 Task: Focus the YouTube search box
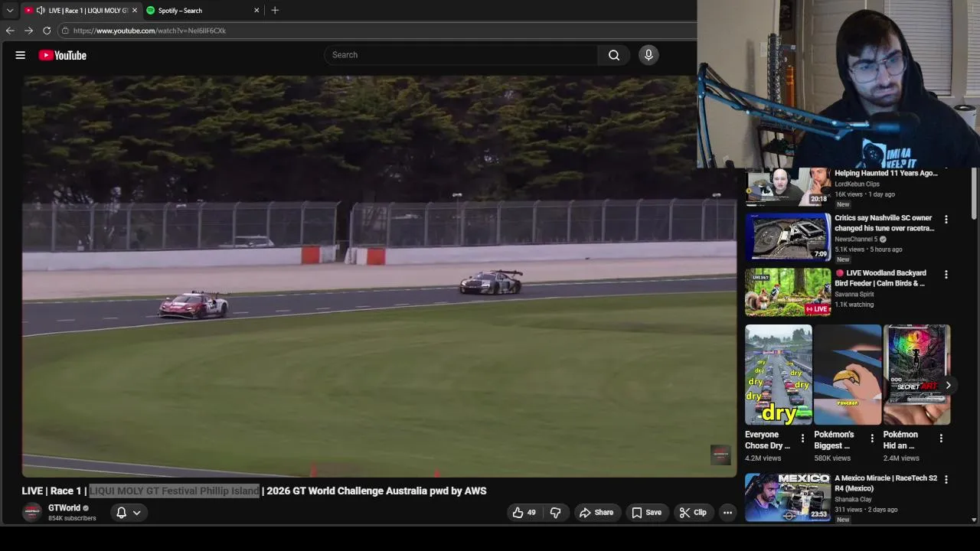pos(462,55)
